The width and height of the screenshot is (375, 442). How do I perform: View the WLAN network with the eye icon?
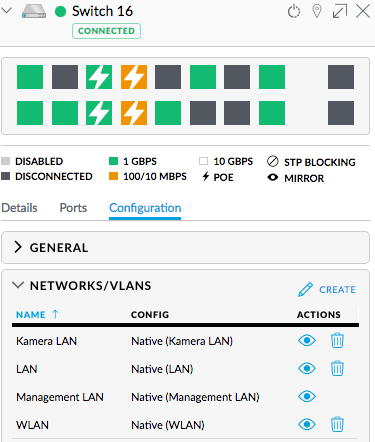click(307, 424)
